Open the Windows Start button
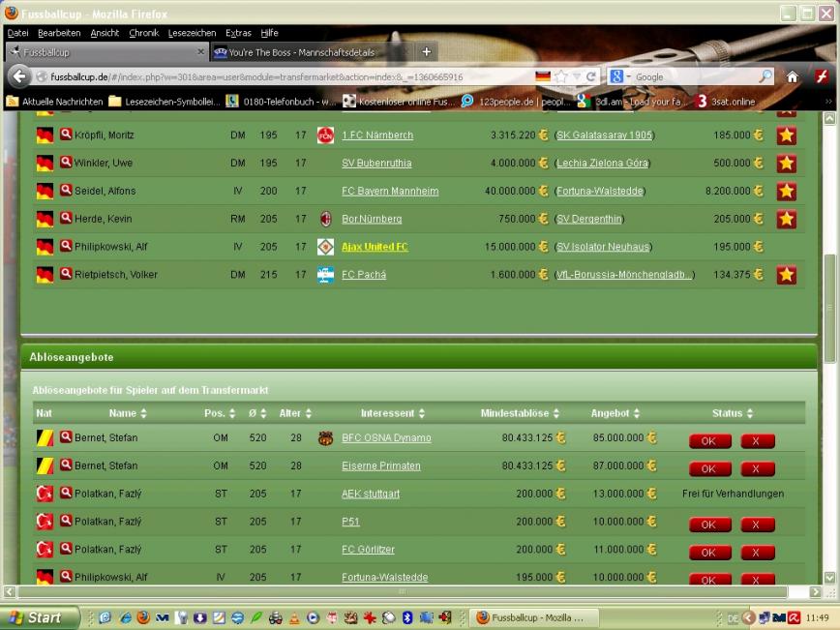Image resolution: width=840 pixels, height=630 pixels. coord(39,617)
